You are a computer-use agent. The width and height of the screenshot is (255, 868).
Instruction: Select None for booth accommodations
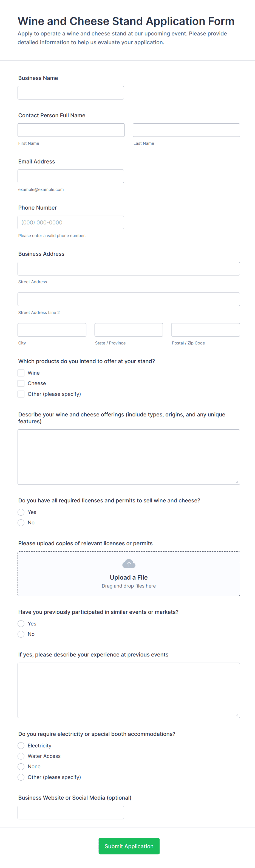point(21,767)
